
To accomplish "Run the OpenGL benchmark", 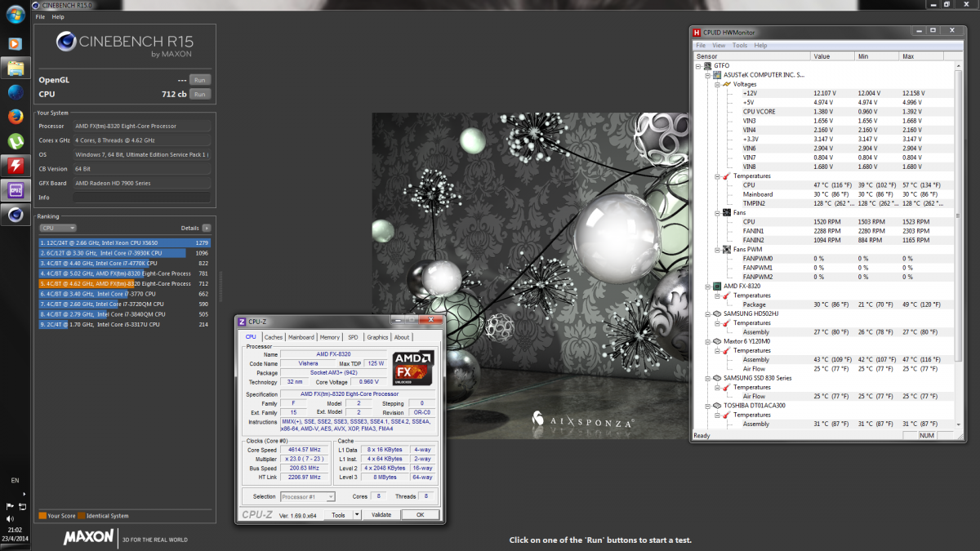I will coord(200,80).
